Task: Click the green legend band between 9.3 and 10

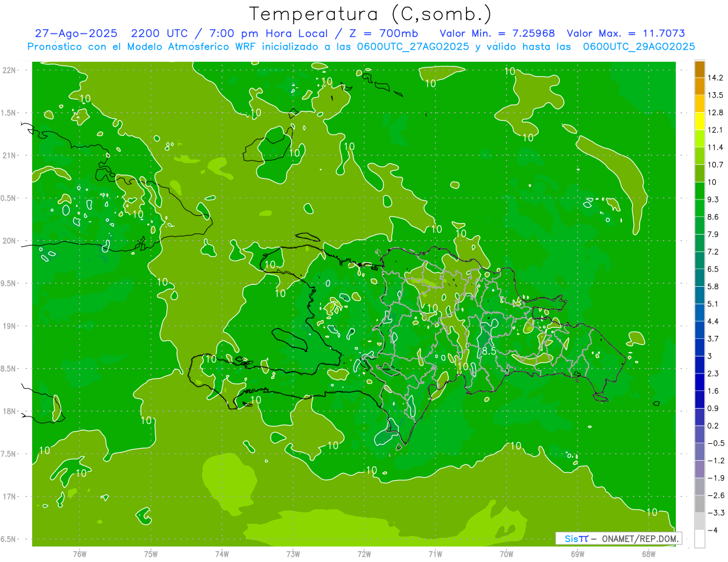Action: tap(699, 191)
